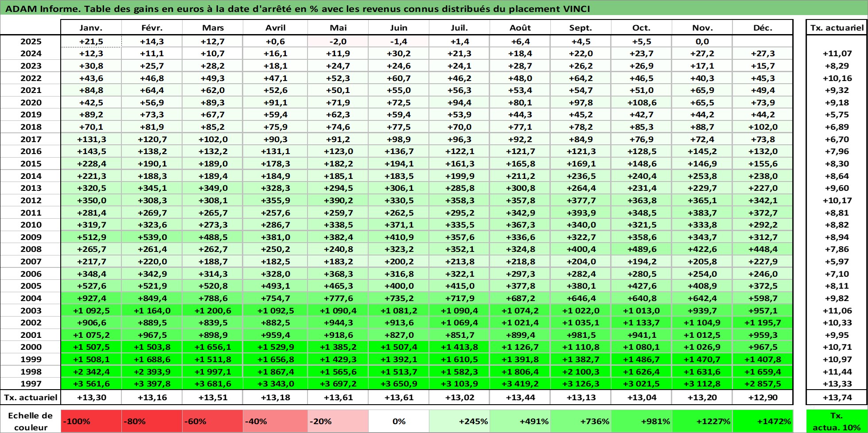Click the 2003 Mars cell '+1 200,6'
Image resolution: width=868 pixels, height=433 pixels.
click(x=213, y=310)
